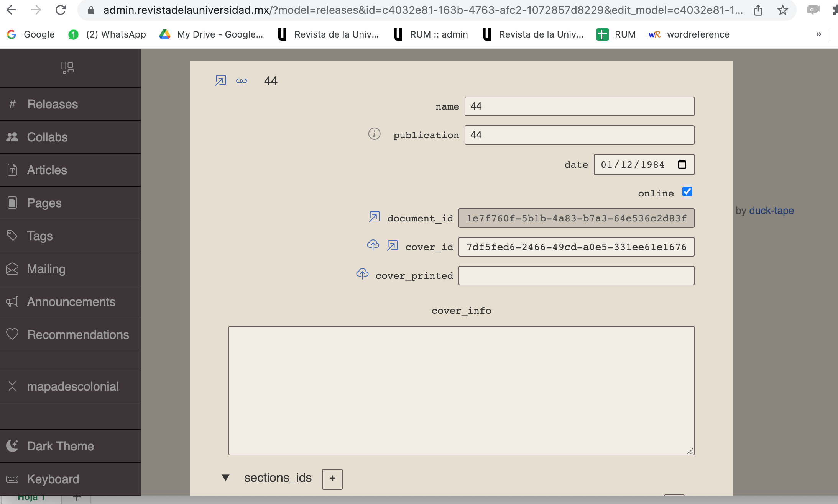Open the date calendar picker

(682, 164)
